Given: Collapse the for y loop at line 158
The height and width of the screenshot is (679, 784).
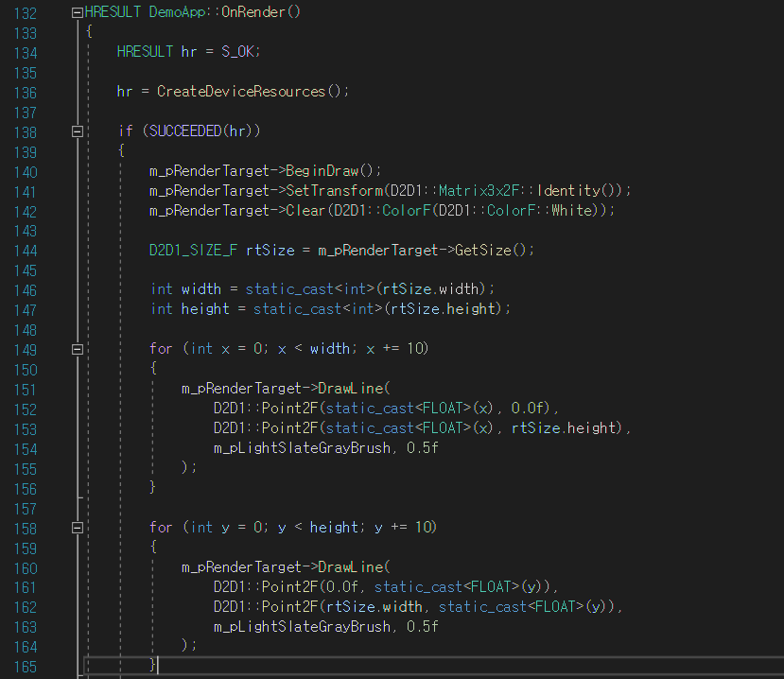Looking at the screenshot, I should tap(78, 528).
